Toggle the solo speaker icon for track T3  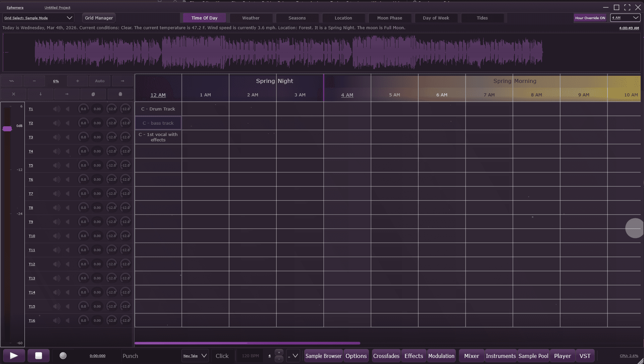[68, 137]
